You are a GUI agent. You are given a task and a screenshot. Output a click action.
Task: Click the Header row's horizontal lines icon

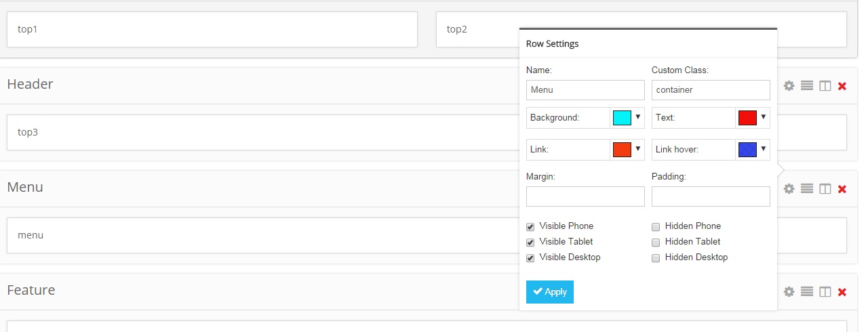[807, 86]
